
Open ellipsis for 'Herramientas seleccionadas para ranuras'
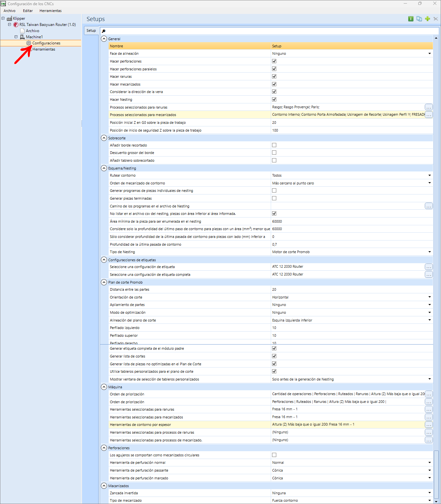click(429, 409)
